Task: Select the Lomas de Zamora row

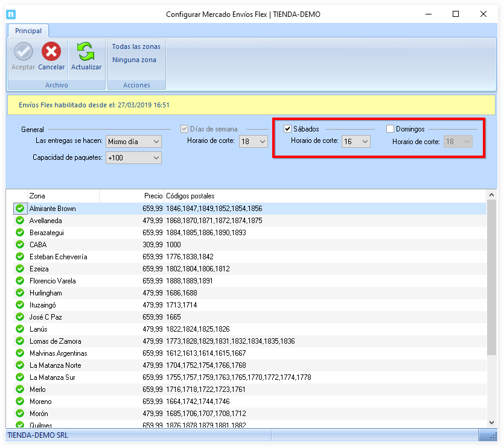Action: (x=56, y=341)
